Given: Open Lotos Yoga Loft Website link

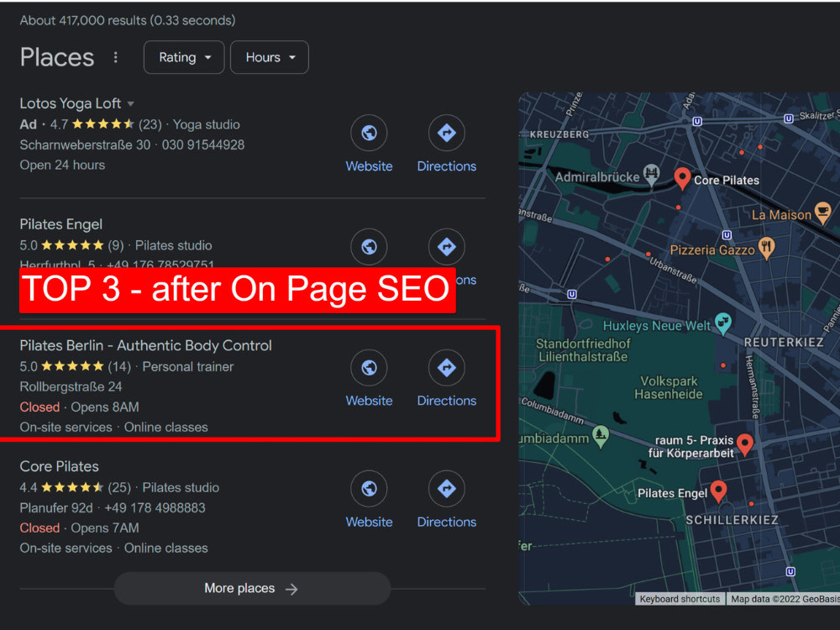Looking at the screenshot, I should click(369, 166).
